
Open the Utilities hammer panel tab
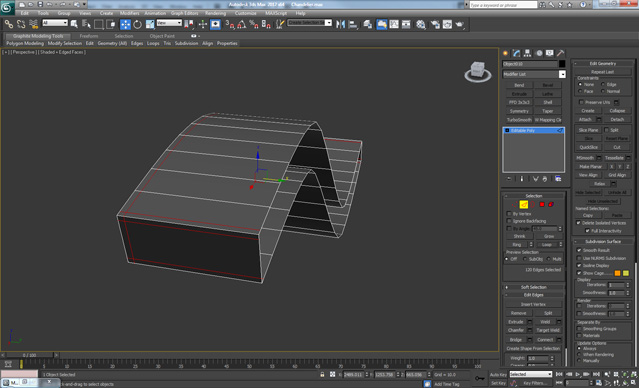tap(560, 53)
